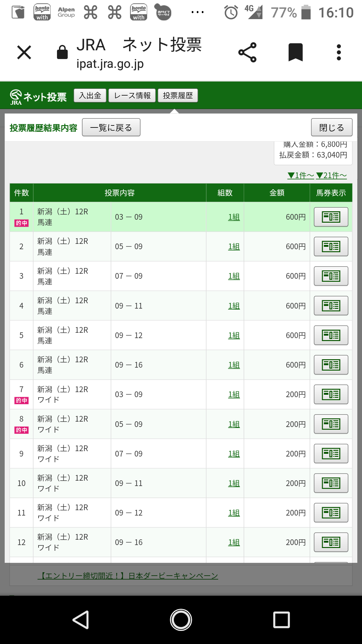Select the 投票履歴 tab

click(x=178, y=96)
